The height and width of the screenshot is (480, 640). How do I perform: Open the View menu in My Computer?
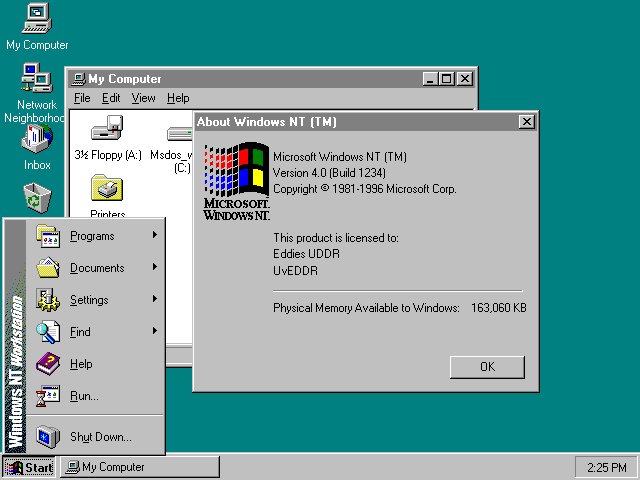pyautogui.click(x=143, y=98)
